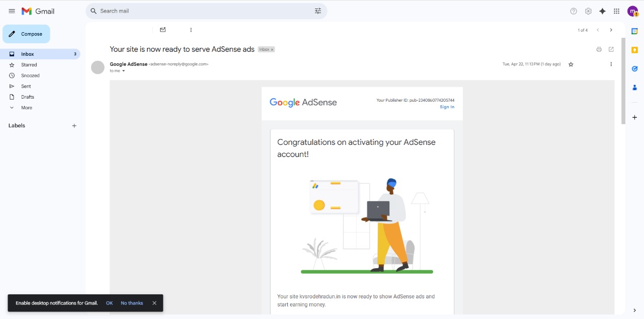
Task: Remove the Inbox label from conversation
Action: (272, 49)
